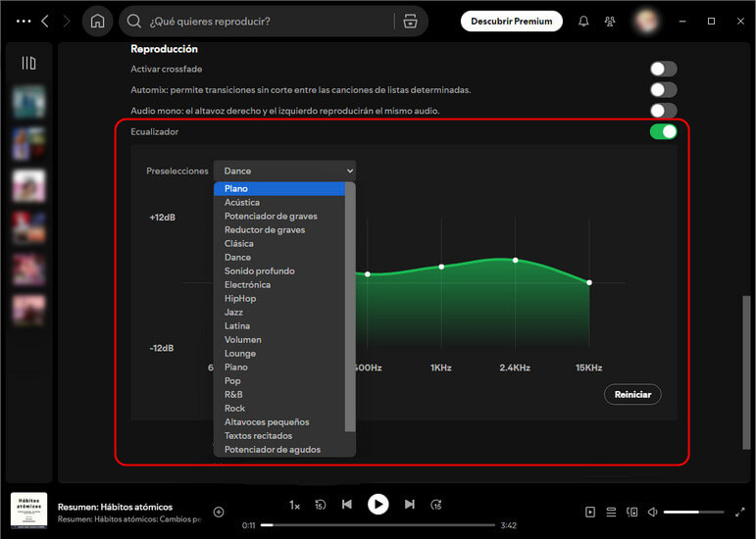Screen dimensions: 756x539
Task: Skip forward 15 seconds
Action: (x=436, y=505)
